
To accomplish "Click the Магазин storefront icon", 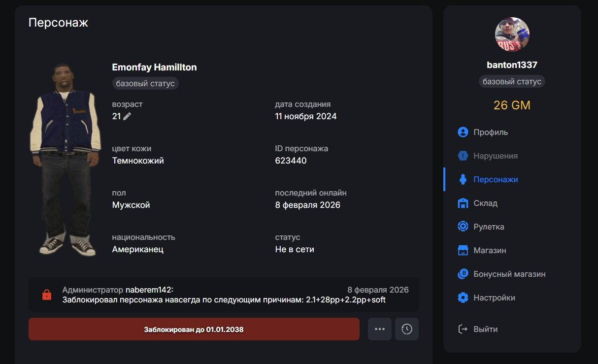I will click(463, 250).
